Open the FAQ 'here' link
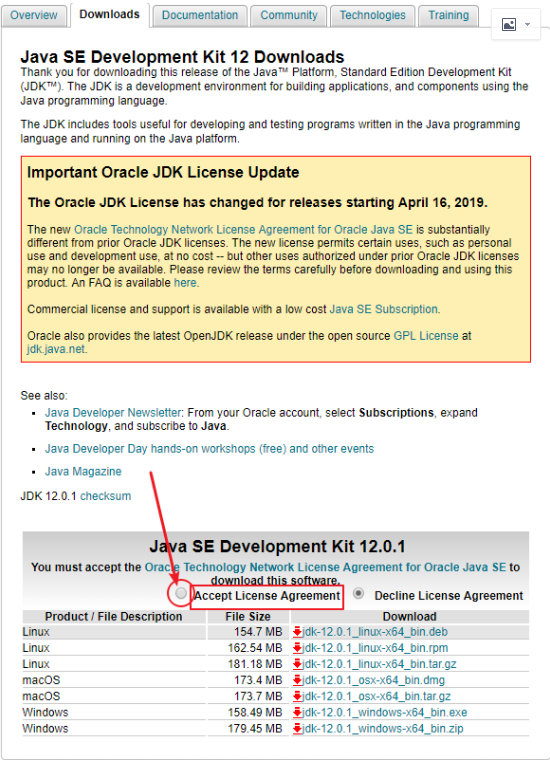The image size is (550, 760). 185,283
